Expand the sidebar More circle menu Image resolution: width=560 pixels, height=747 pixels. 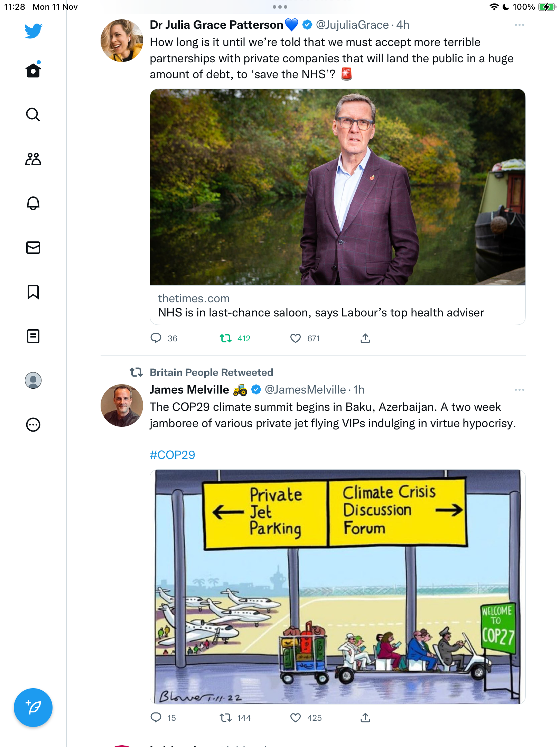pos(33,425)
